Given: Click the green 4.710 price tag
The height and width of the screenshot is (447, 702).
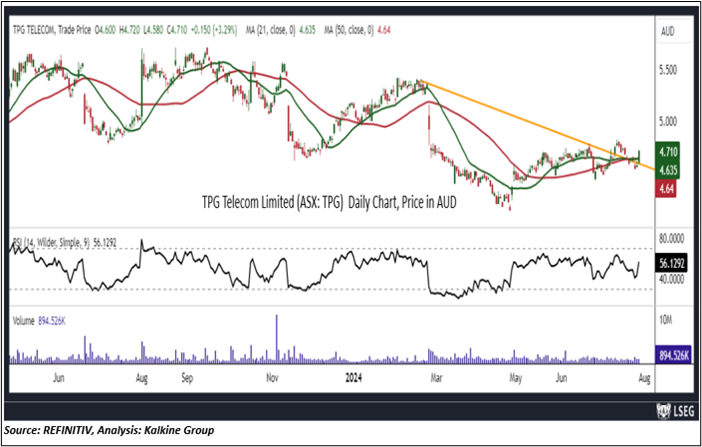Looking at the screenshot, I should click(668, 152).
